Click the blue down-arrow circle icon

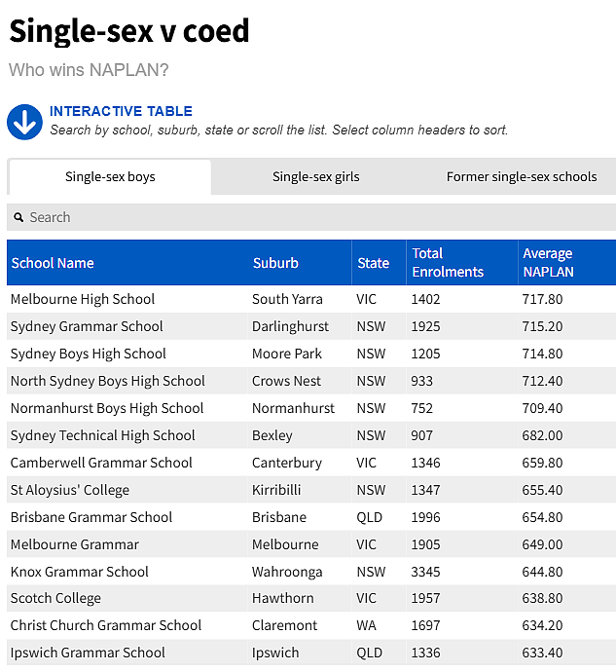(24, 122)
